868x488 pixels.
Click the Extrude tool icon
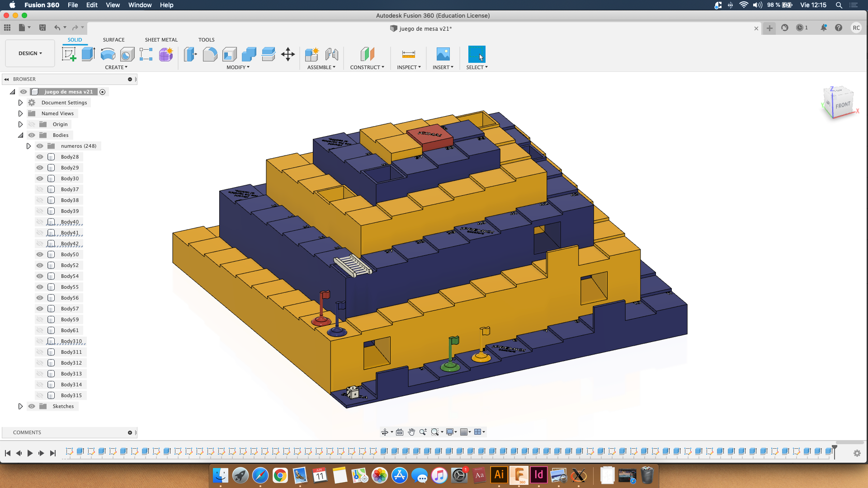[x=88, y=55]
